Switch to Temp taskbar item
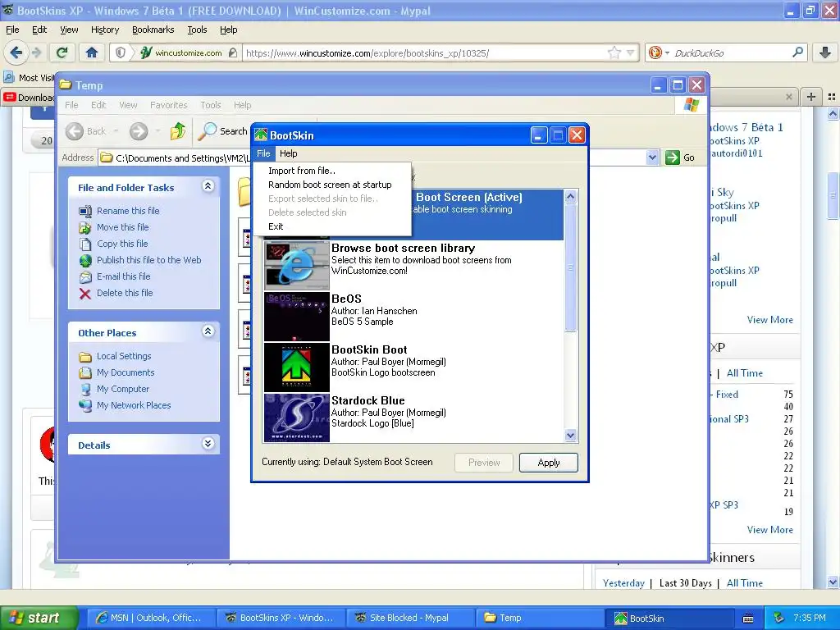This screenshot has height=630, width=840. coord(538,619)
